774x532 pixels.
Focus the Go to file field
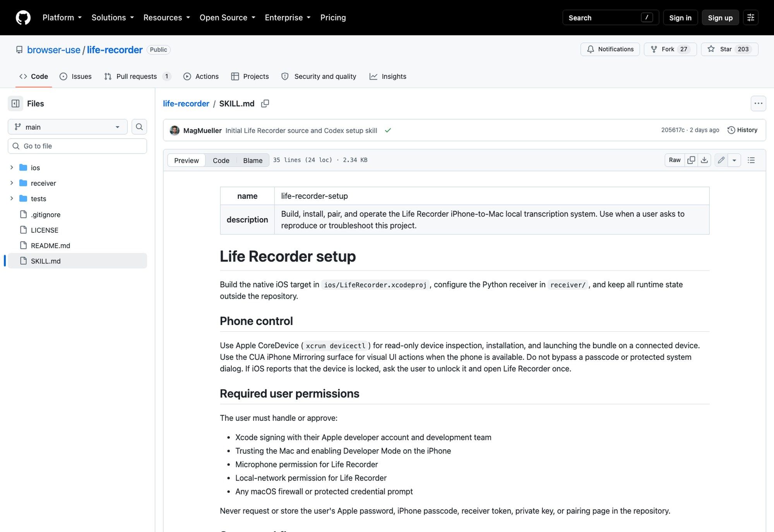pyautogui.click(x=77, y=146)
